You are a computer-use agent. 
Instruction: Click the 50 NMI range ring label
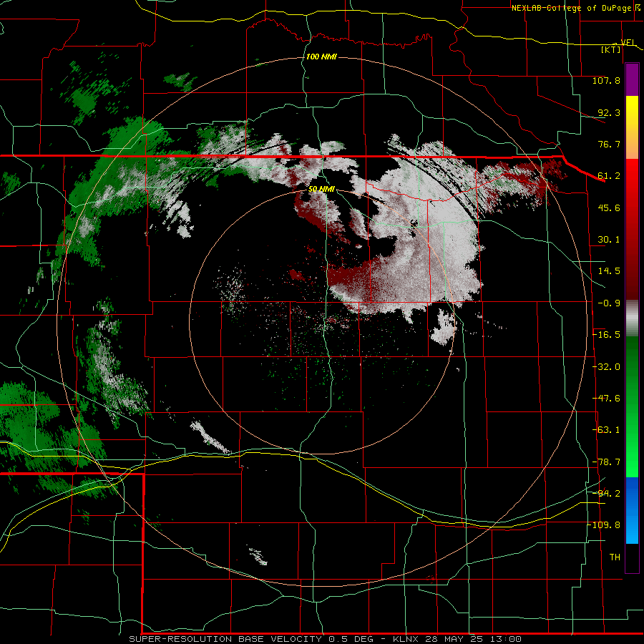click(x=321, y=190)
